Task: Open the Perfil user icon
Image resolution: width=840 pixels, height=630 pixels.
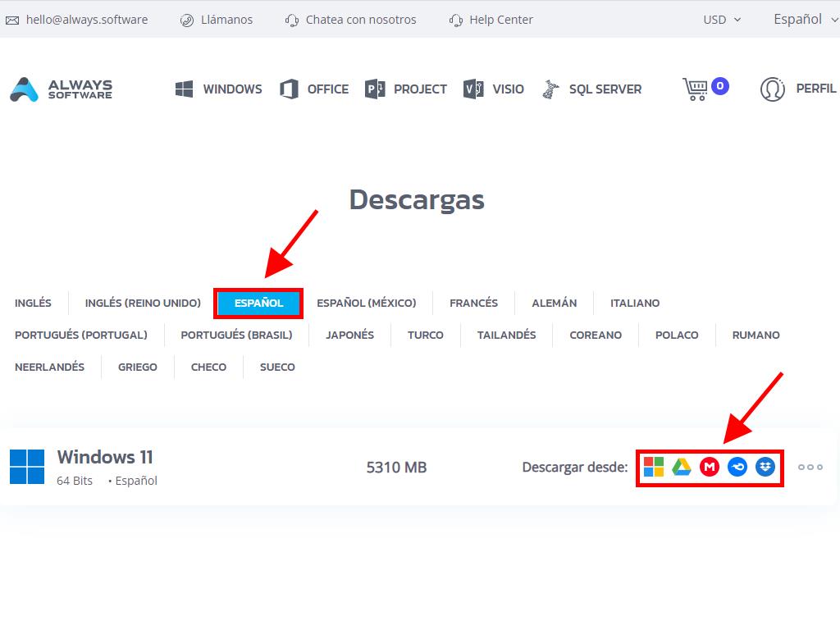Action: [773, 89]
